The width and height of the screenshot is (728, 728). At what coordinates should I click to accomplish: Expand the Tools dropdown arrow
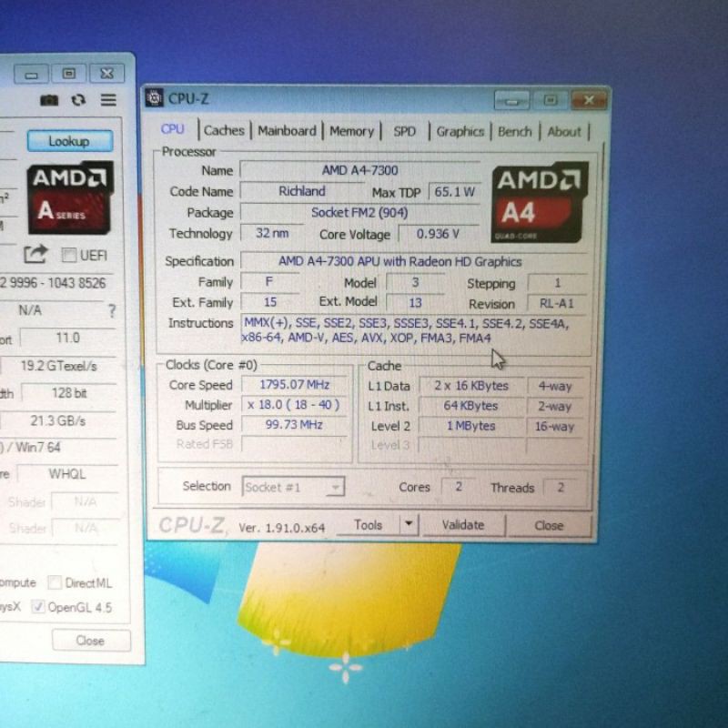coord(409,524)
